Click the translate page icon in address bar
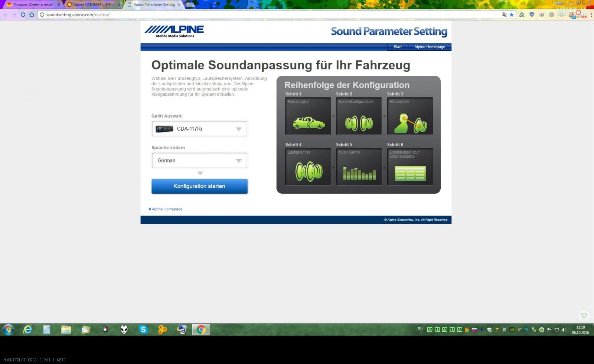The image size is (594, 364). coord(505,14)
